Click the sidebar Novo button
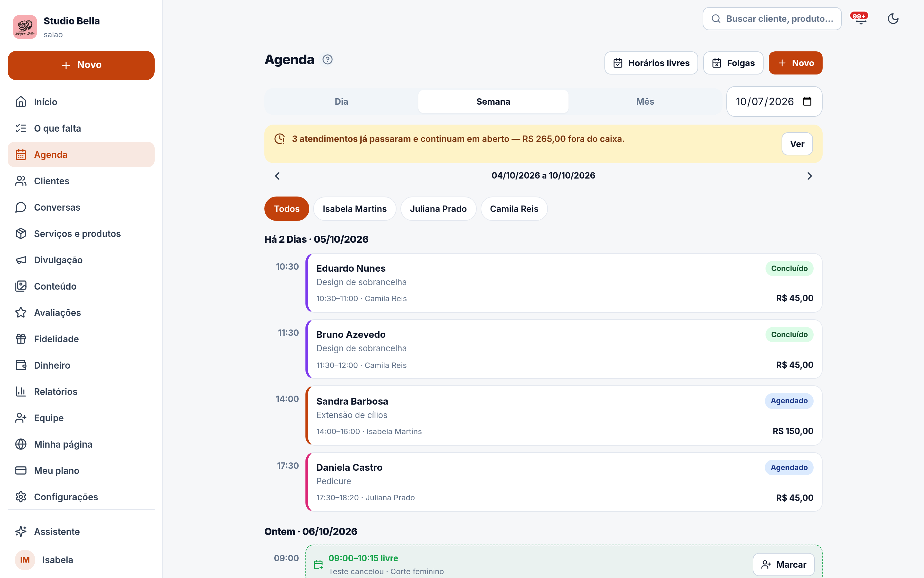 point(81,66)
